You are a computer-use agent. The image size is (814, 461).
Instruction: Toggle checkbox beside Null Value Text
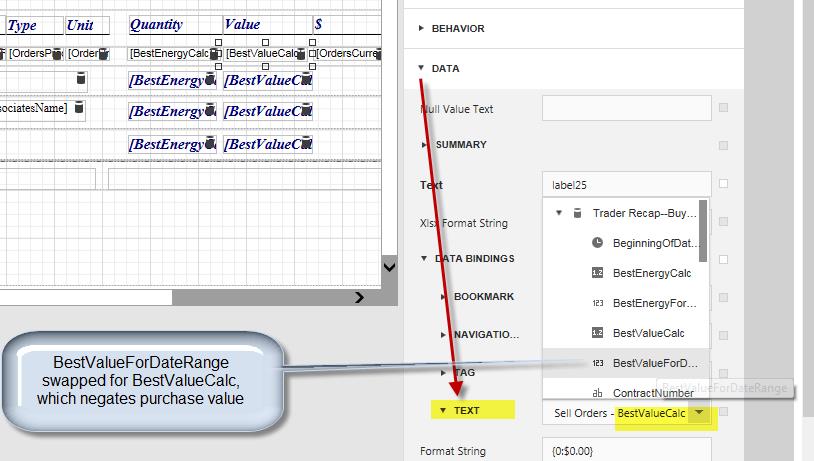coord(722,108)
